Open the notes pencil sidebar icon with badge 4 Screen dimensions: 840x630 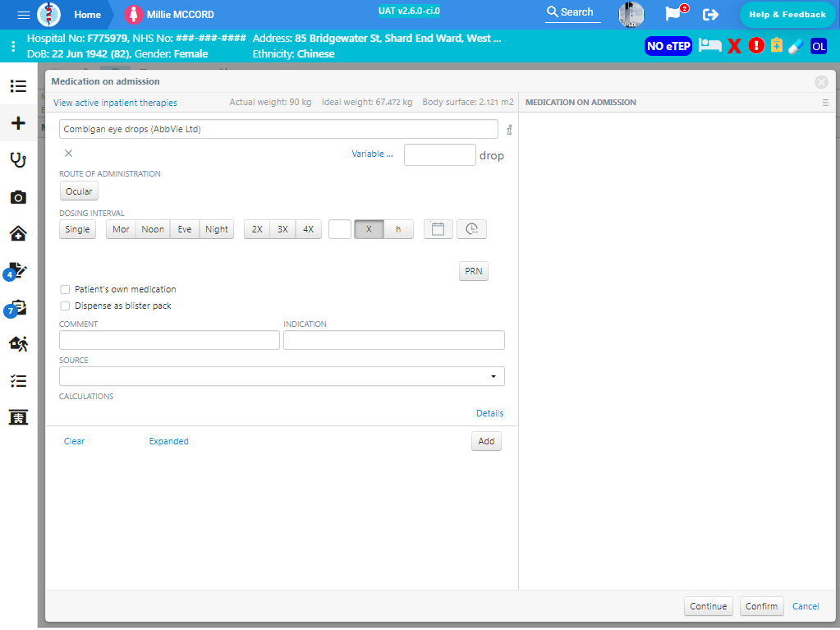(x=16, y=271)
